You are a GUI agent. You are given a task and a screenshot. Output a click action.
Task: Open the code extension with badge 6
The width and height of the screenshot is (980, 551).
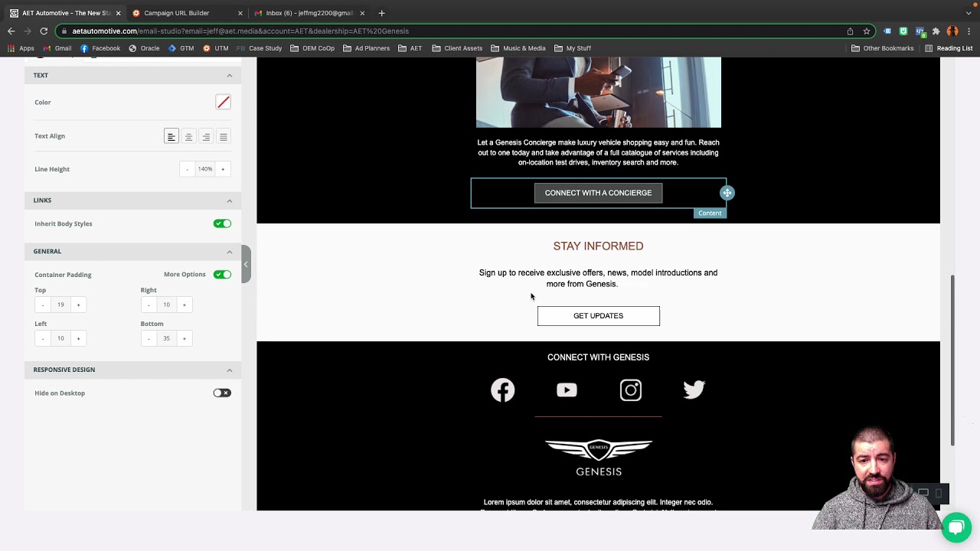(920, 31)
